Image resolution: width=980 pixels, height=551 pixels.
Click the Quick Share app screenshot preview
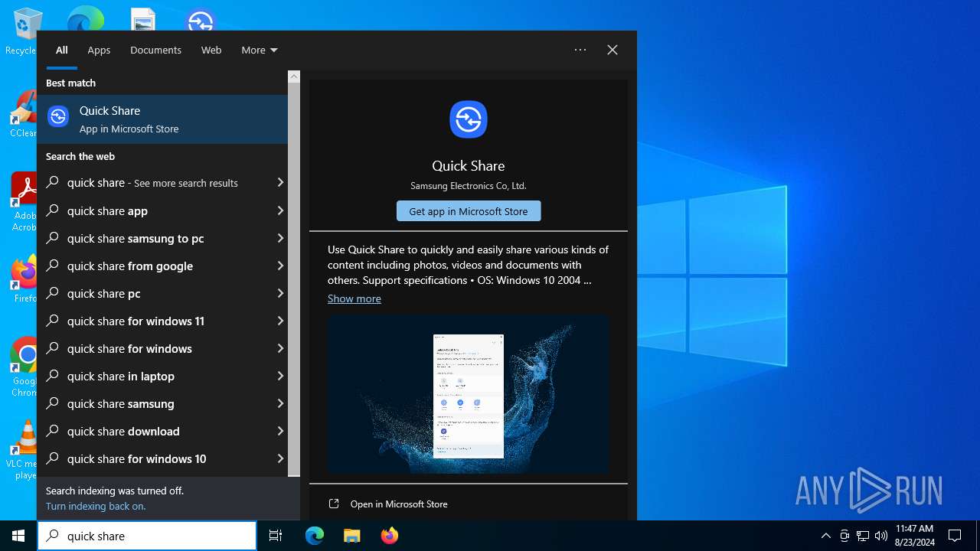[x=469, y=394]
